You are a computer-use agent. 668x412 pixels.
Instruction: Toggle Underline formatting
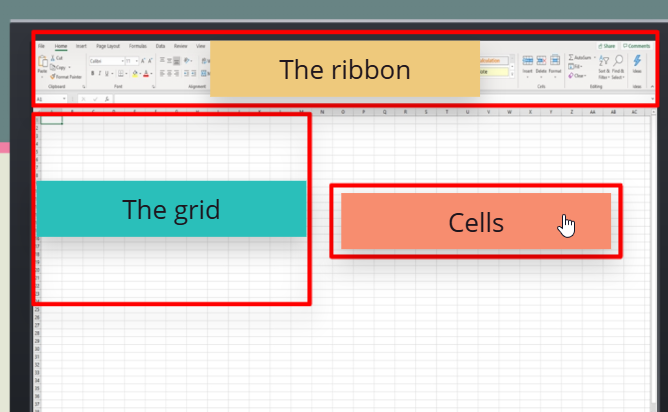point(107,73)
